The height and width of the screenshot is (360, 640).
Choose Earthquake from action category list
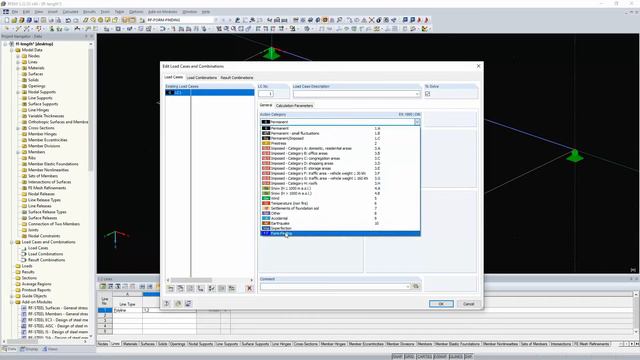340,223
